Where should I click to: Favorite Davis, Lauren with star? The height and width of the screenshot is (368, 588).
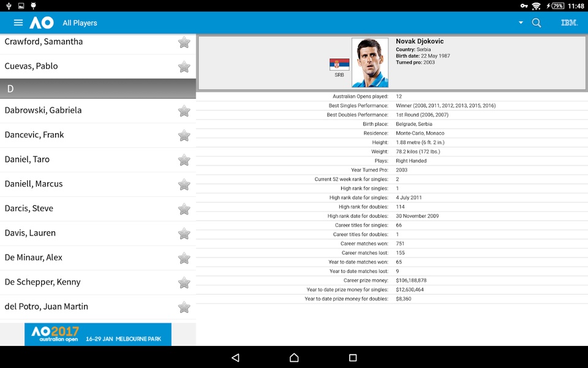[x=184, y=234]
